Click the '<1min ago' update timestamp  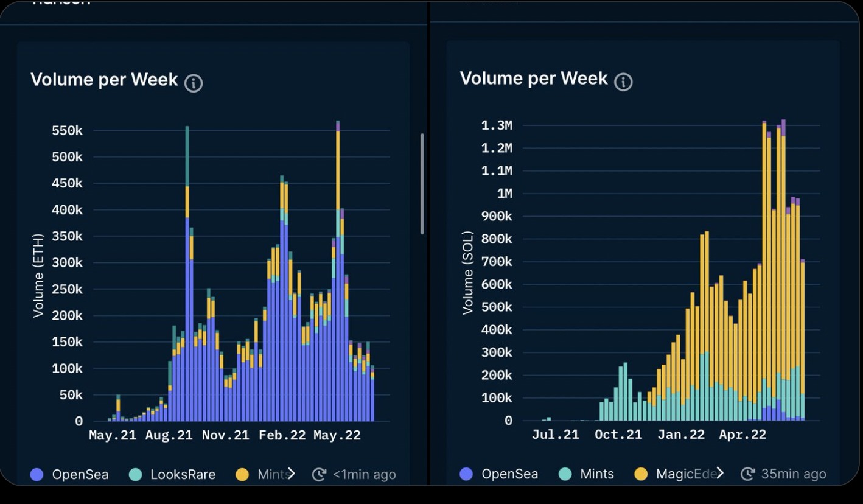364,475
